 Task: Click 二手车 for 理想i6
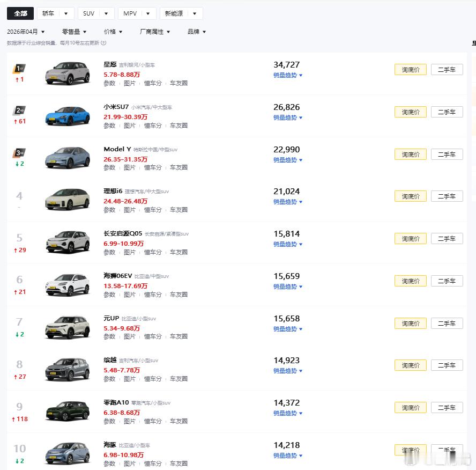[x=447, y=196]
